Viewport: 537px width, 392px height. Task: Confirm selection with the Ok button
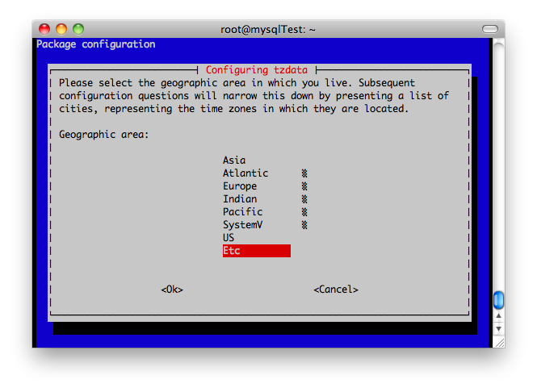(172, 290)
